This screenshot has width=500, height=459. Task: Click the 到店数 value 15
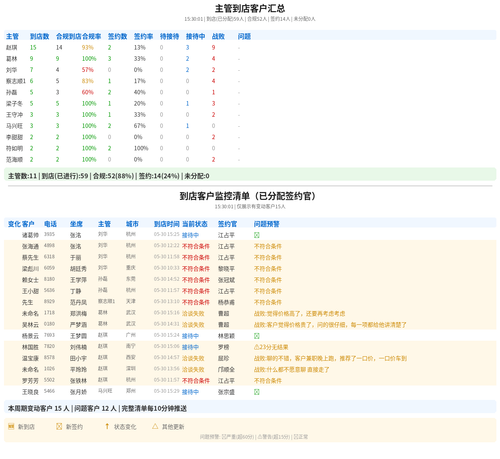pos(33,47)
